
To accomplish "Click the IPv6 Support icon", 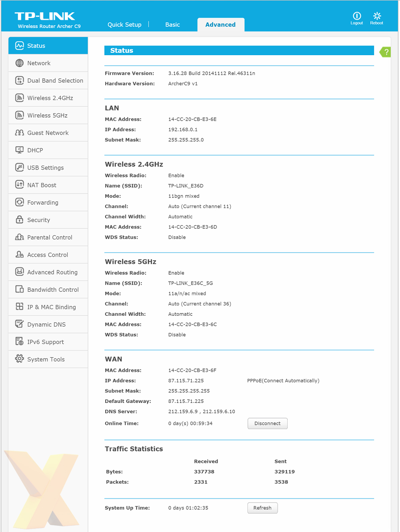I will (x=20, y=341).
